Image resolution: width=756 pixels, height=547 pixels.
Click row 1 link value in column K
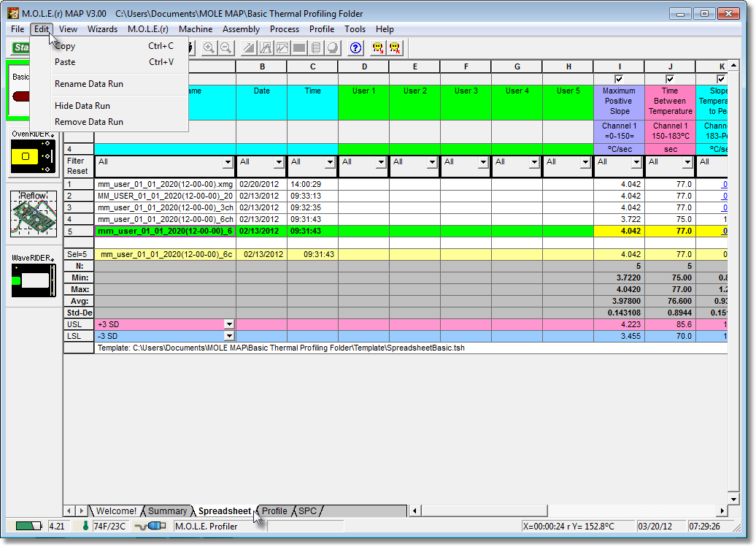coord(724,184)
